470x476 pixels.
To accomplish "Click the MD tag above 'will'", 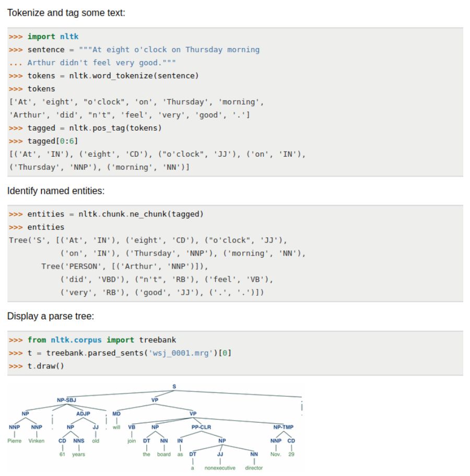I will pyautogui.click(x=116, y=414).
